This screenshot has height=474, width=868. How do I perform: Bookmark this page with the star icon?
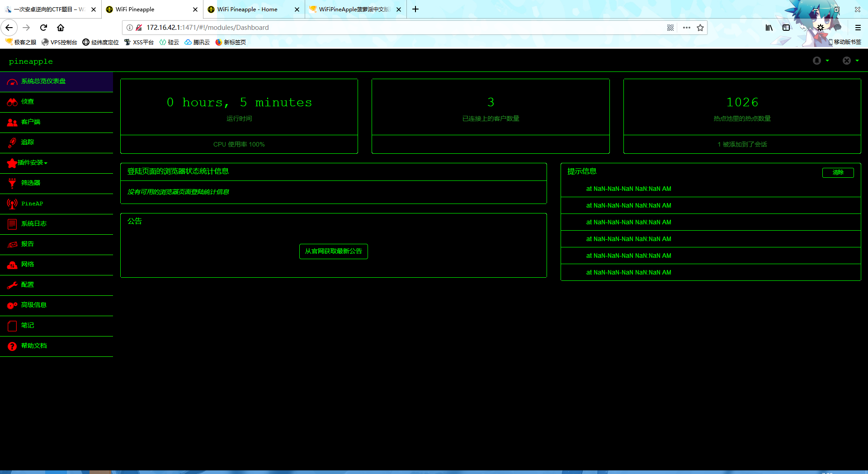[x=700, y=28]
